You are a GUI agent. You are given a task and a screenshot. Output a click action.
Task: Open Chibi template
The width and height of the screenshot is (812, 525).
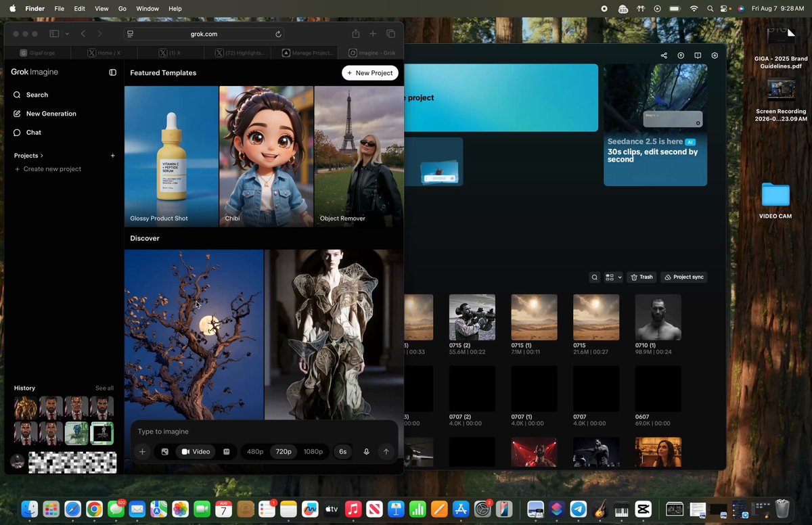[x=266, y=156]
